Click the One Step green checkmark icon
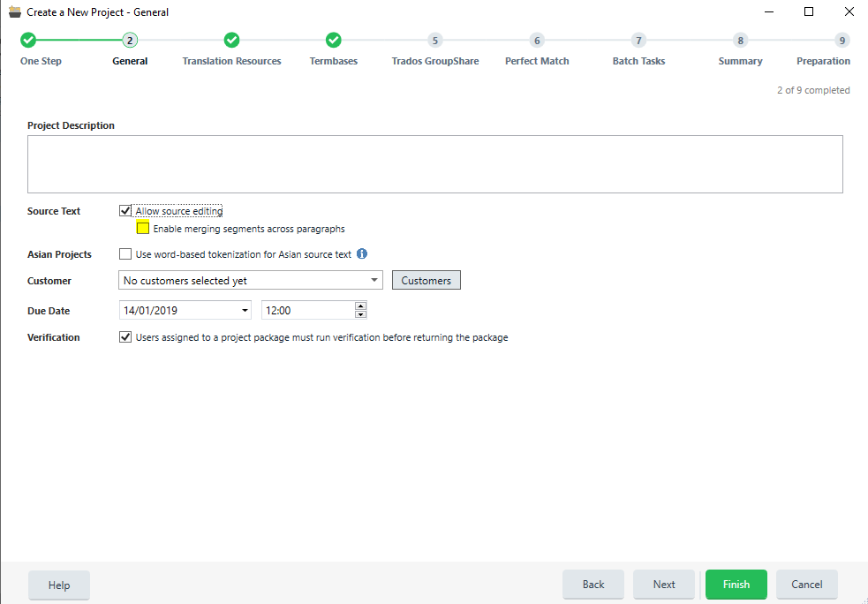This screenshot has height=604, width=868. coord(28,40)
